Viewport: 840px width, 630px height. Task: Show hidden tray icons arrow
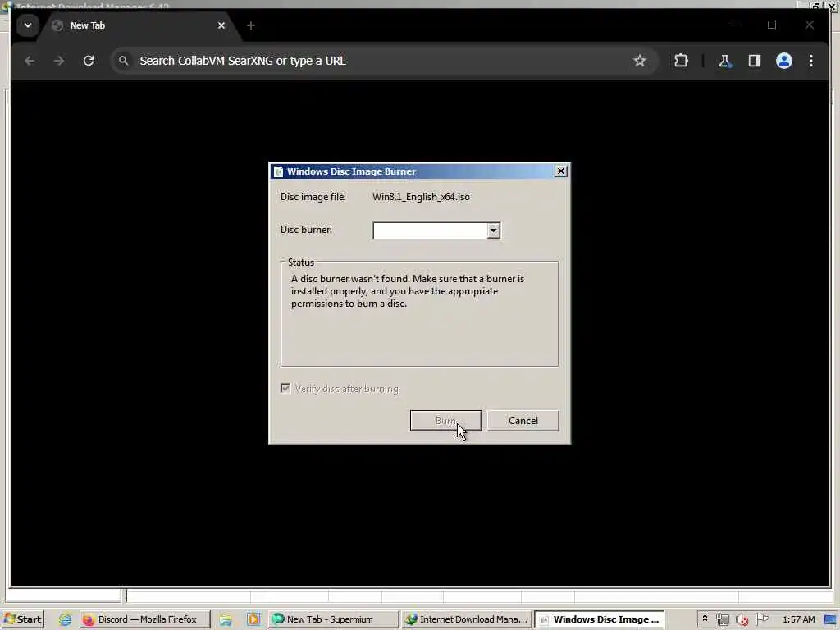[705, 619]
